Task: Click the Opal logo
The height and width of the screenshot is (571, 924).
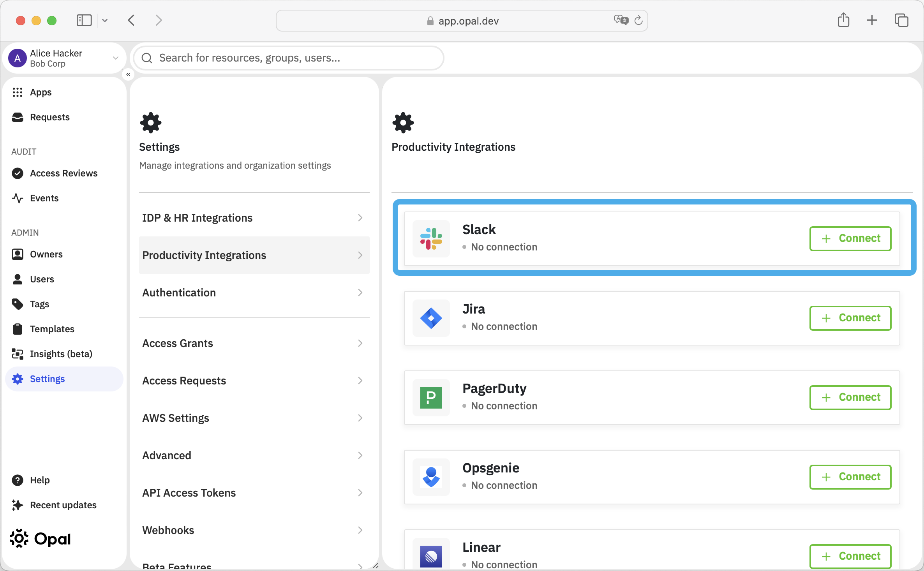Action: click(x=40, y=539)
